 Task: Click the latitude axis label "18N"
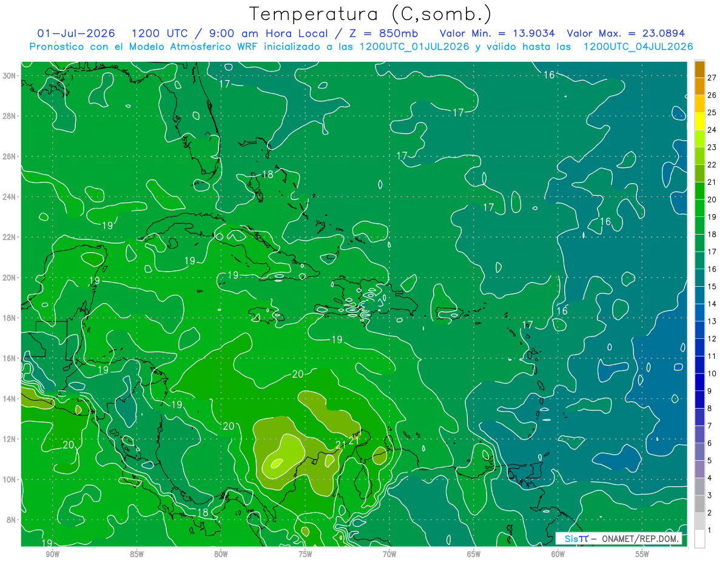point(8,318)
